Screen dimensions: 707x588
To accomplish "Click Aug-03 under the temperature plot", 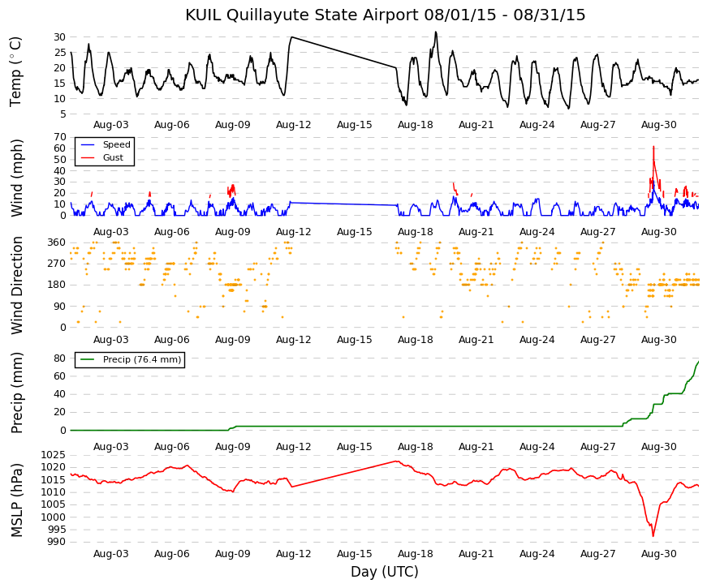I will (x=111, y=125).
